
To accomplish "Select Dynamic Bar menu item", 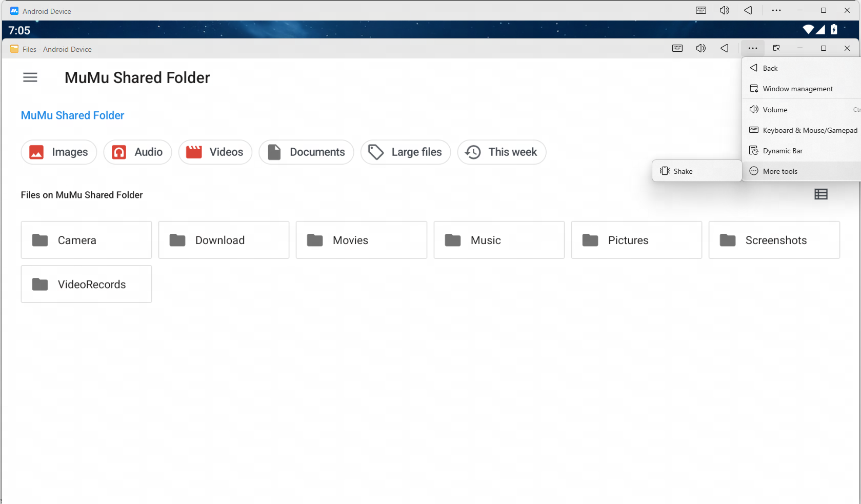I will click(802, 151).
